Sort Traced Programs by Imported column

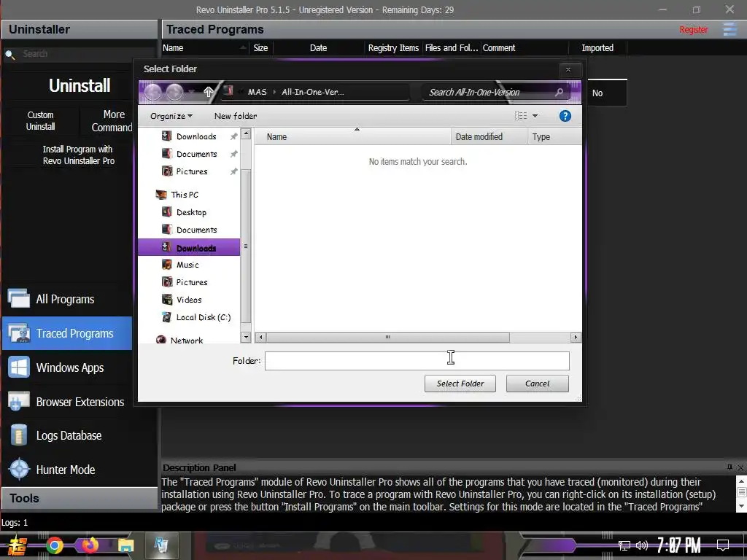tap(597, 47)
